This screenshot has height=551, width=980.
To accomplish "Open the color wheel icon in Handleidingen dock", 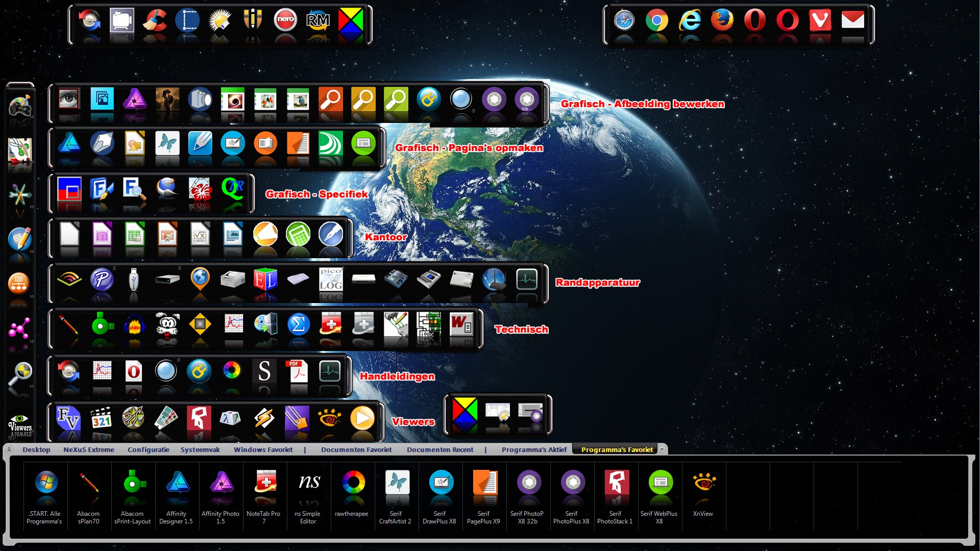I will pos(232,371).
